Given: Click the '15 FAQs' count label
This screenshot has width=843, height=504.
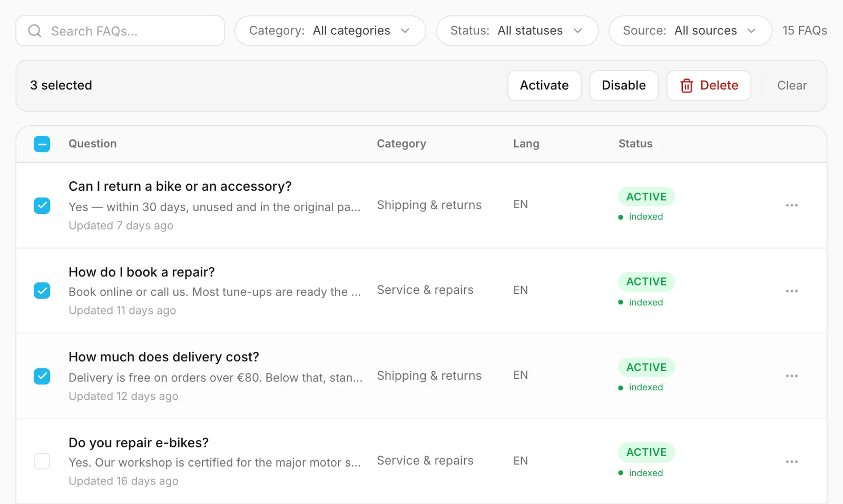Looking at the screenshot, I should pyautogui.click(x=805, y=31).
